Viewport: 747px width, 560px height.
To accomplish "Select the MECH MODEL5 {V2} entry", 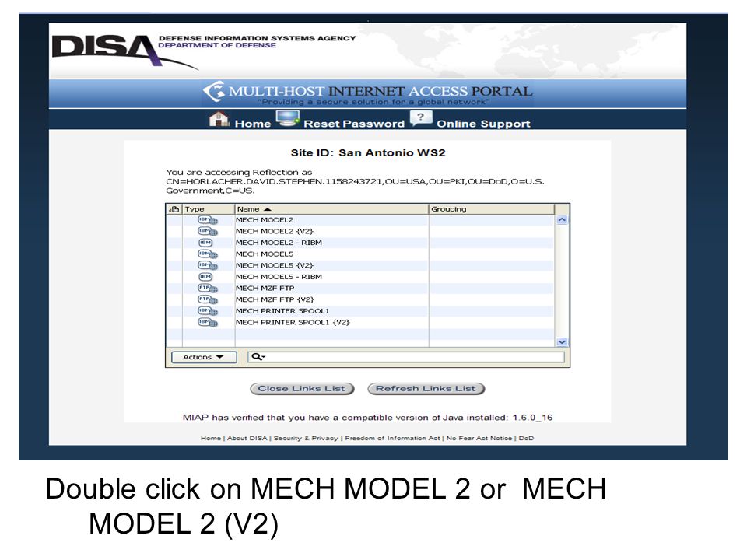I will 275,266.
